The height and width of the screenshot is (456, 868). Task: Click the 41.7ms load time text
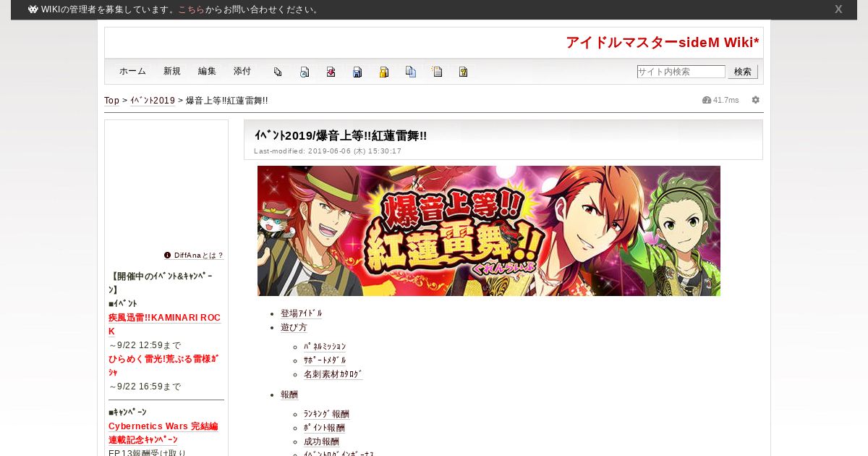(726, 100)
